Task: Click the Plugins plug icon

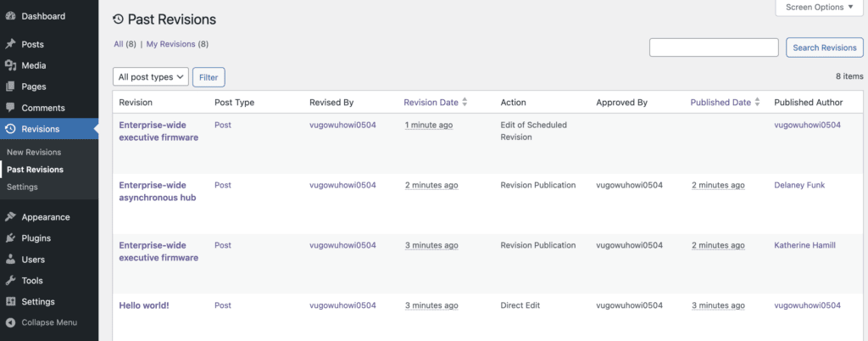Action: (x=10, y=238)
